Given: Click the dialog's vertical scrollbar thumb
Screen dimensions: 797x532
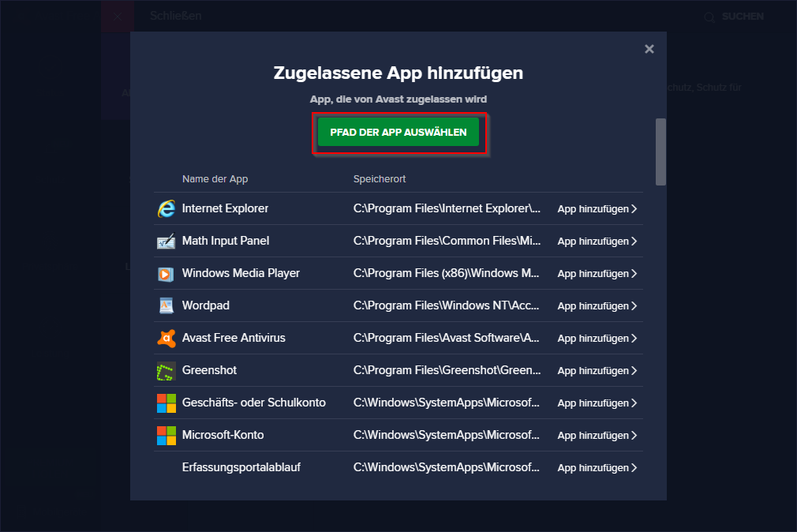Looking at the screenshot, I should [x=660, y=152].
